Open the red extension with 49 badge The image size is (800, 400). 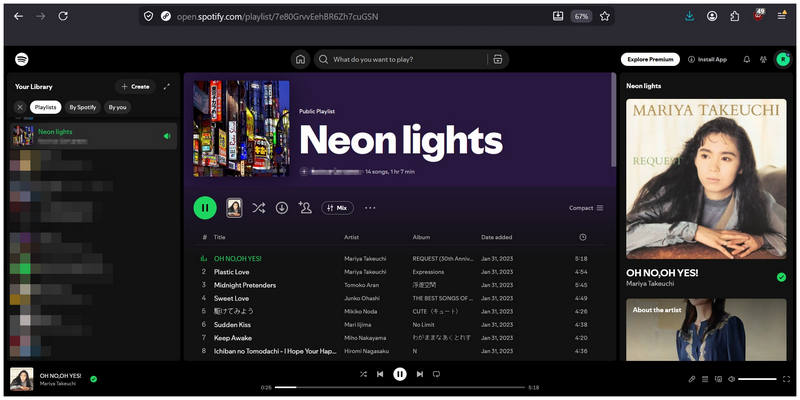point(759,15)
